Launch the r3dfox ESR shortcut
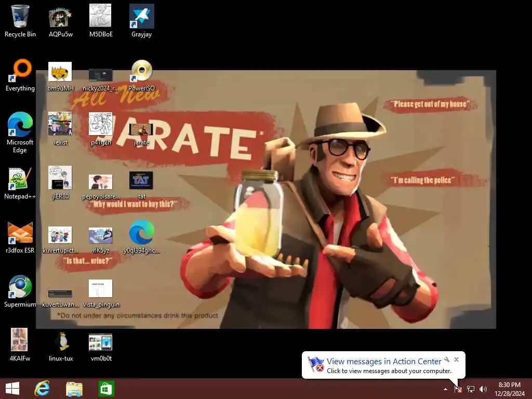Viewport: 532px width, 399px height. click(20, 237)
